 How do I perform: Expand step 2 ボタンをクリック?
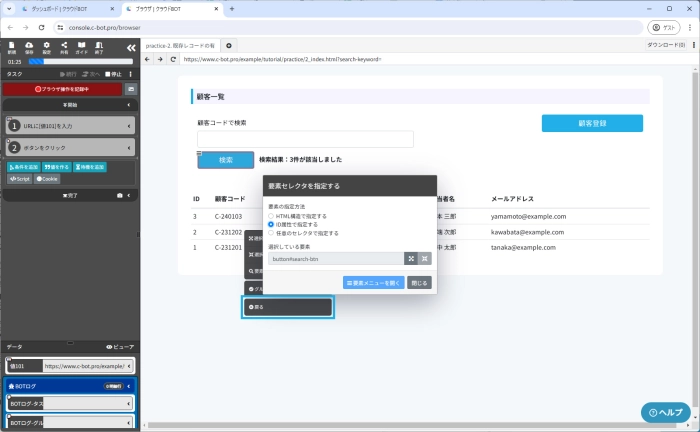(x=131, y=147)
